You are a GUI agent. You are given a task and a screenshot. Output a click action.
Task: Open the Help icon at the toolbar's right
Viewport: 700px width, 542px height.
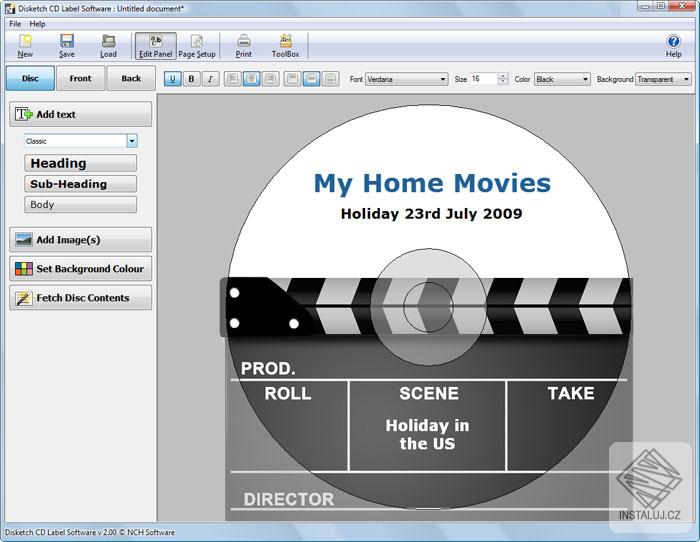[673, 46]
